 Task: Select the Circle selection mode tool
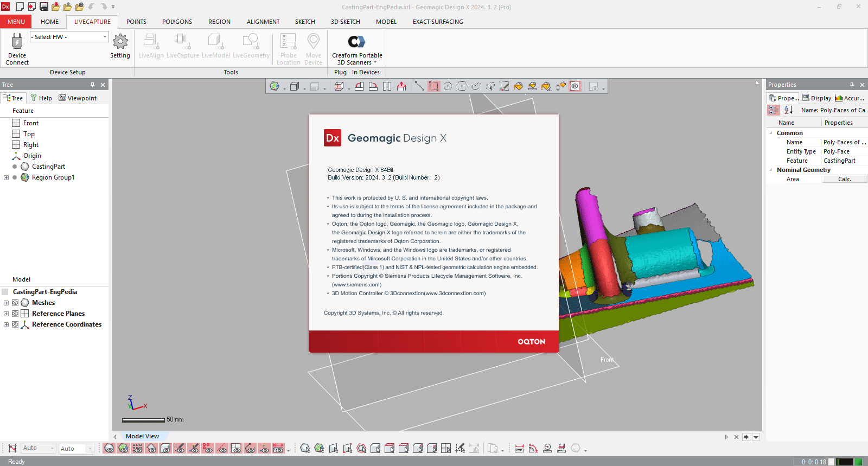click(448, 86)
